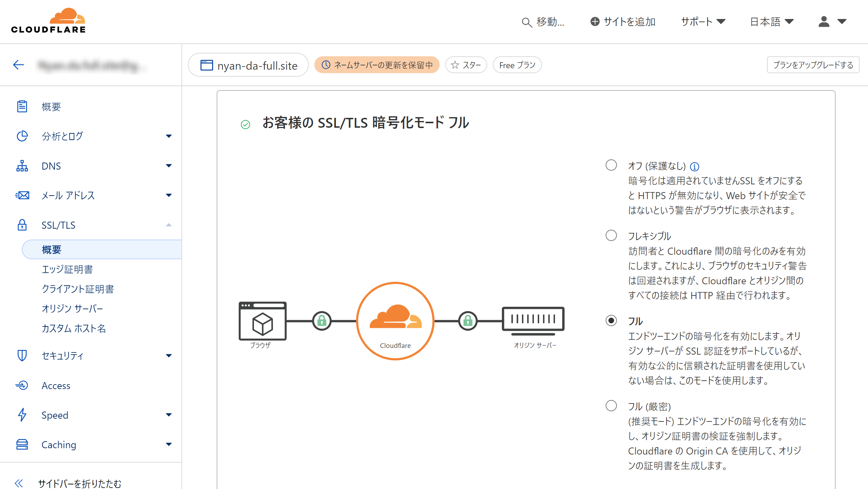Click the Cloudflare logo

click(x=48, y=21)
